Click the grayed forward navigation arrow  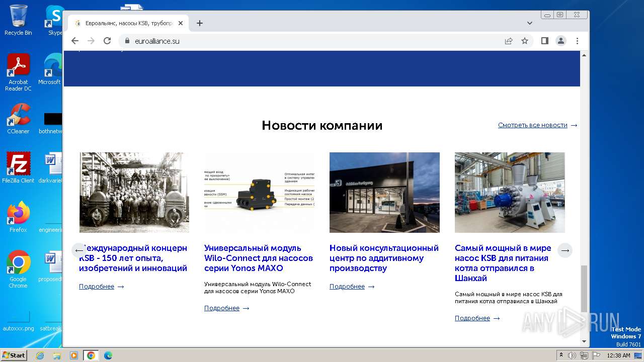click(91, 41)
